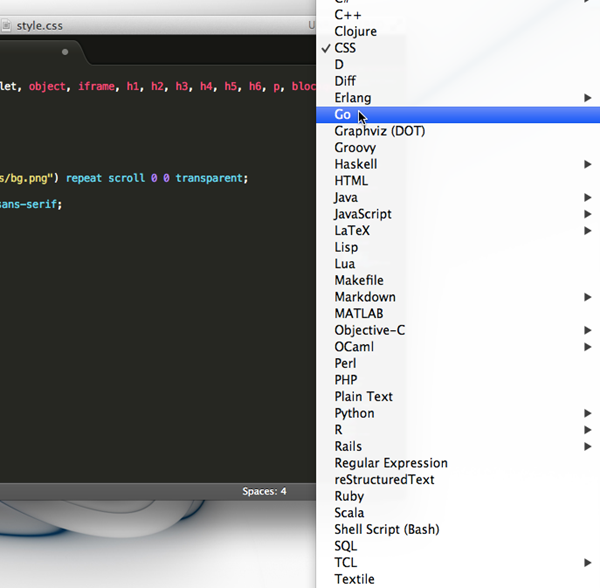Expand the Rails submenu arrow

click(x=587, y=446)
